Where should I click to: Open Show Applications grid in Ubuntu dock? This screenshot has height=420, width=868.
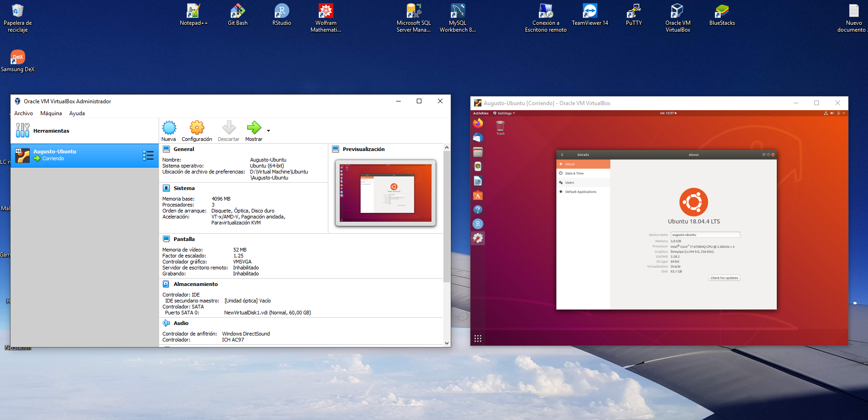click(x=478, y=338)
